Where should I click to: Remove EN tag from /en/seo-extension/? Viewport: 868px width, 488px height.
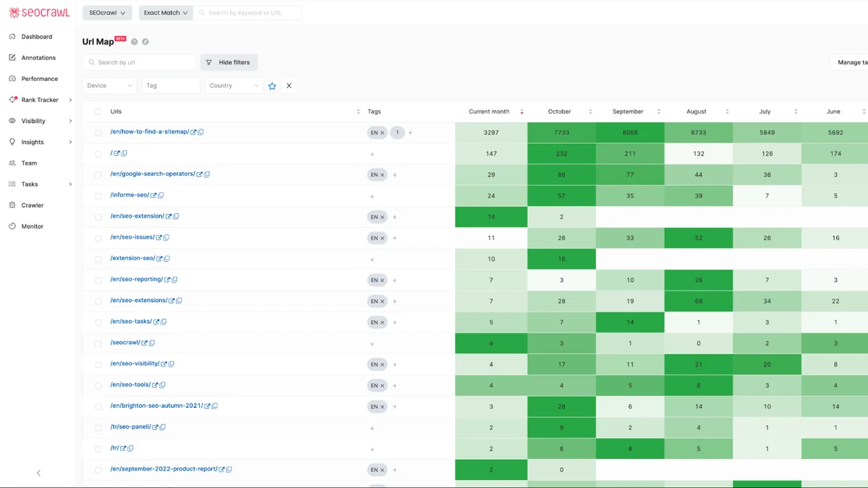tap(382, 217)
